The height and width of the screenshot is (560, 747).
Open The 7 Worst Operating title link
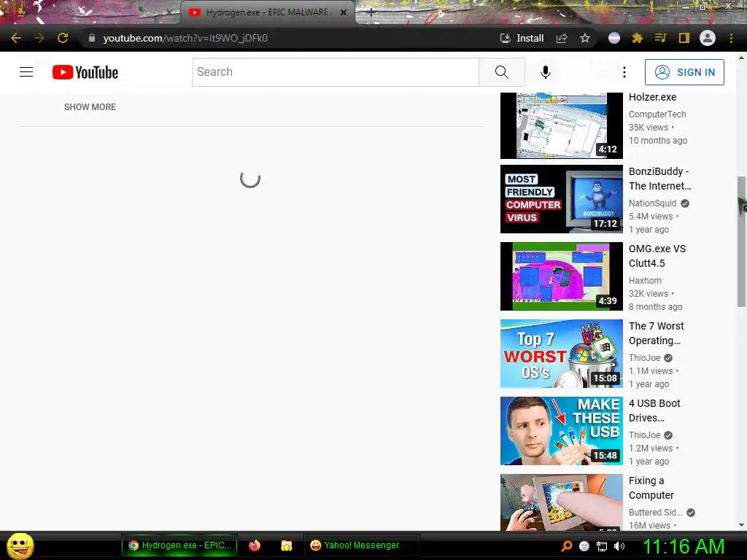point(657,333)
